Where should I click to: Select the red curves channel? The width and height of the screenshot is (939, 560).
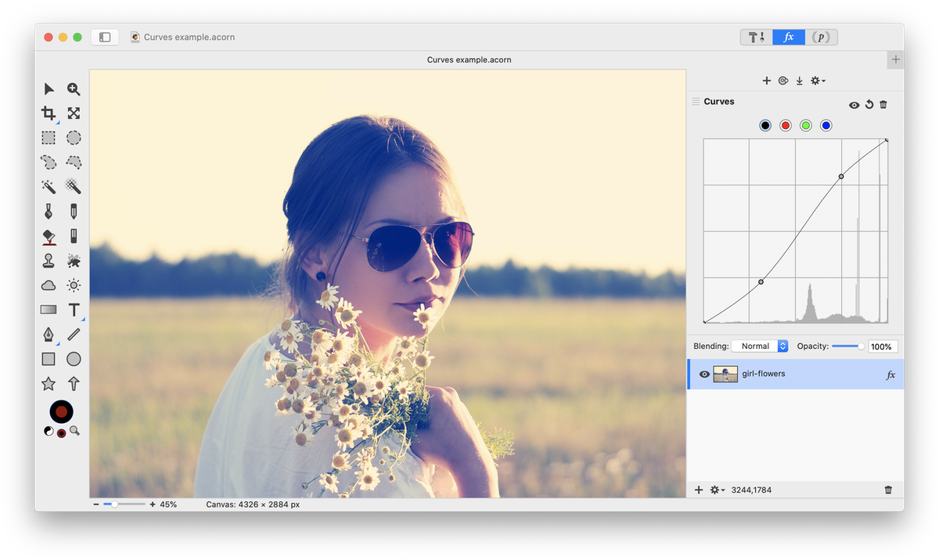pyautogui.click(x=786, y=126)
